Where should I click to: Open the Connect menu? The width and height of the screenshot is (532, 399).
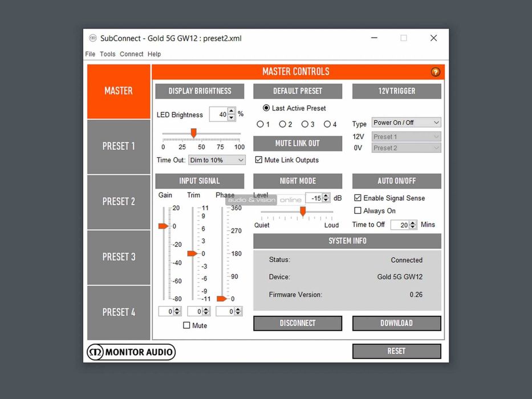132,54
